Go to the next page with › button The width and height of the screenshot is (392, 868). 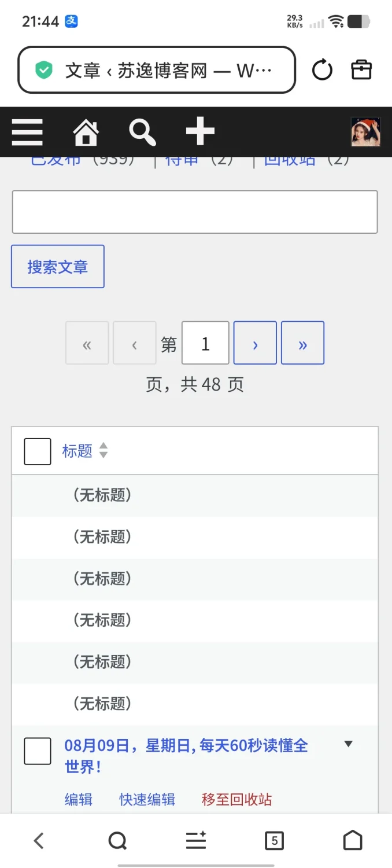[x=255, y=343]
